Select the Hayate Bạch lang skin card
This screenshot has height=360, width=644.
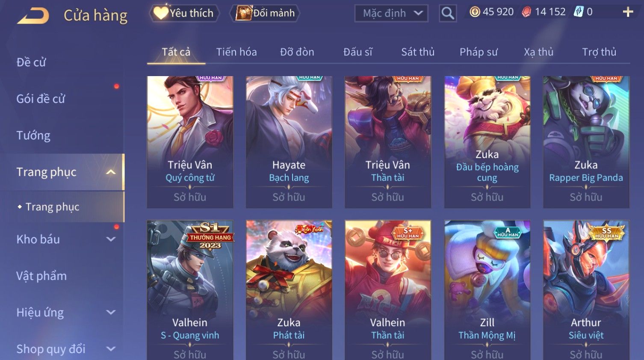coord(289,142)
